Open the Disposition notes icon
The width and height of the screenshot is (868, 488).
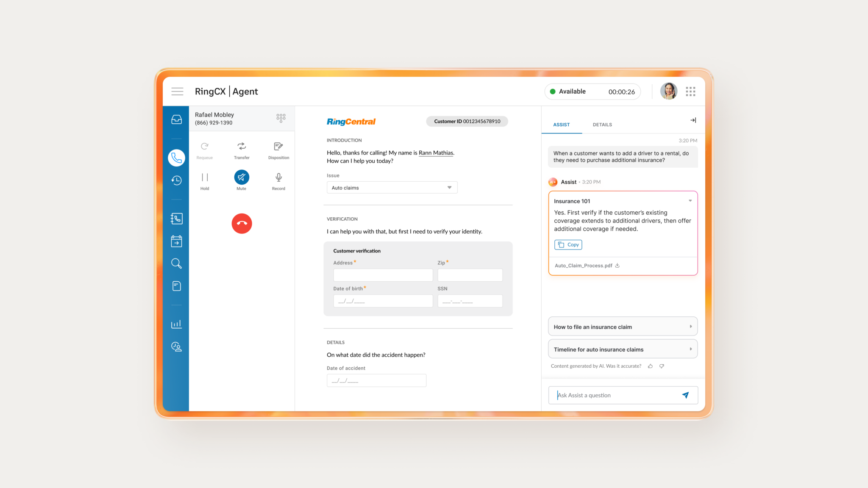(x=278, y=147)
